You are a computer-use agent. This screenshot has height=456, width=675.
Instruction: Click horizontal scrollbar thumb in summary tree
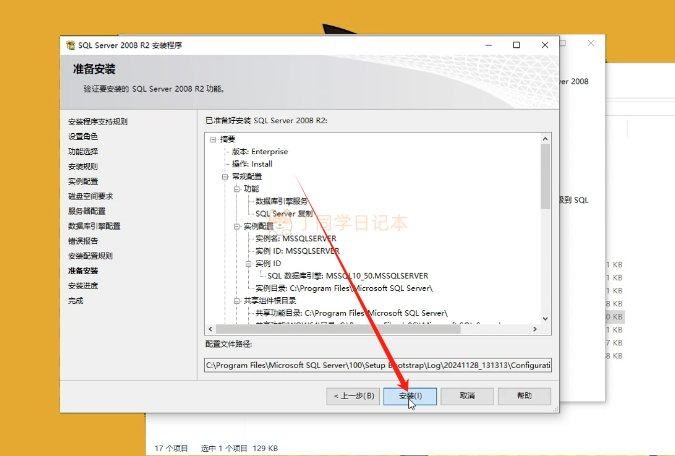click(x=338, y=329)
